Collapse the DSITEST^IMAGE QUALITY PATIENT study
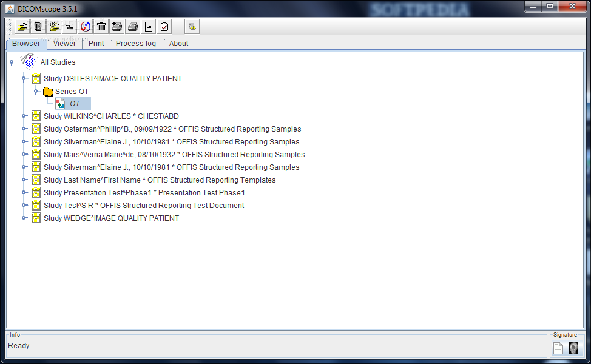This screenshot has width=591, height=364. [x=24, y=79]
